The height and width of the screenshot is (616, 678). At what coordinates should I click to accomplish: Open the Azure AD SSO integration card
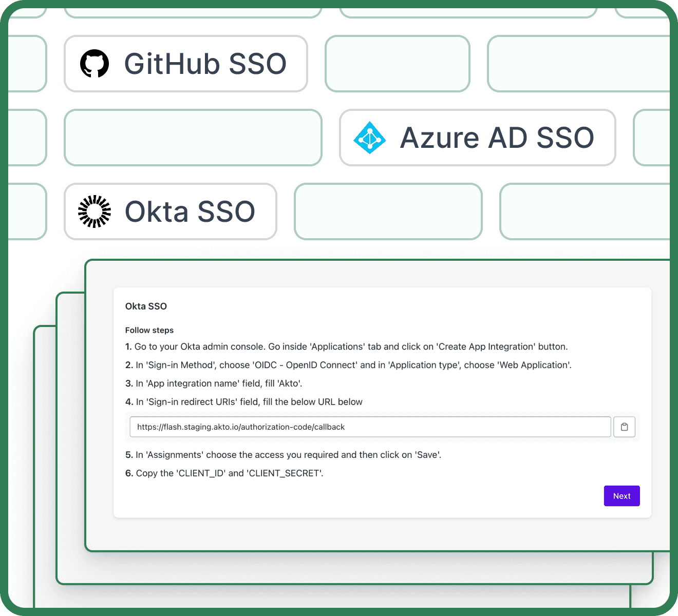477,138
